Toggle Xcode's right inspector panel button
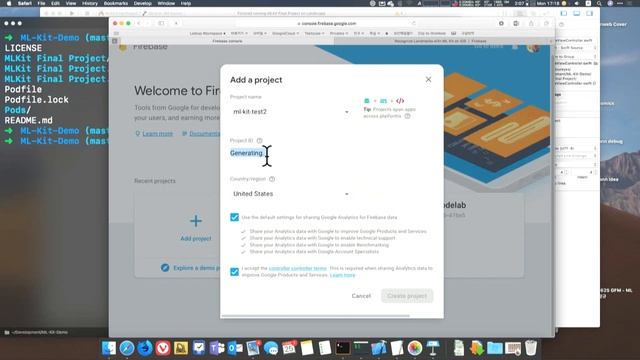The height and width of the screenshot is (360, 640). click(590, 13)
